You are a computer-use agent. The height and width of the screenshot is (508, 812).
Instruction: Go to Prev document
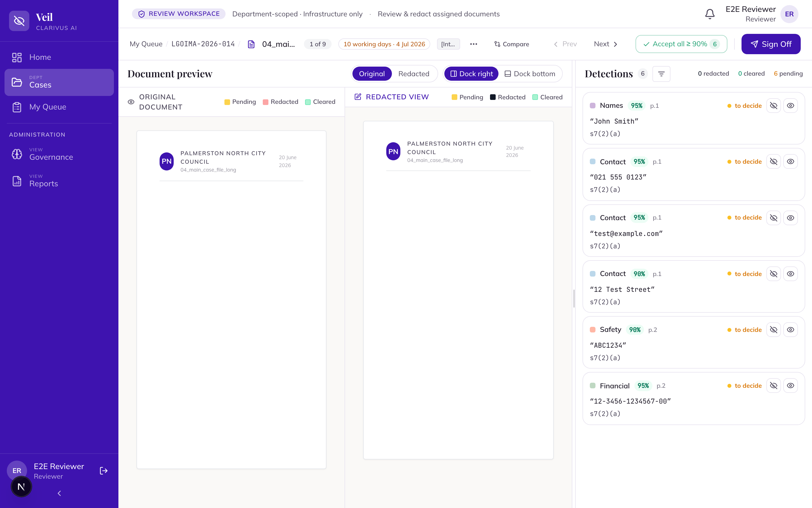click(x=565, y=44)
